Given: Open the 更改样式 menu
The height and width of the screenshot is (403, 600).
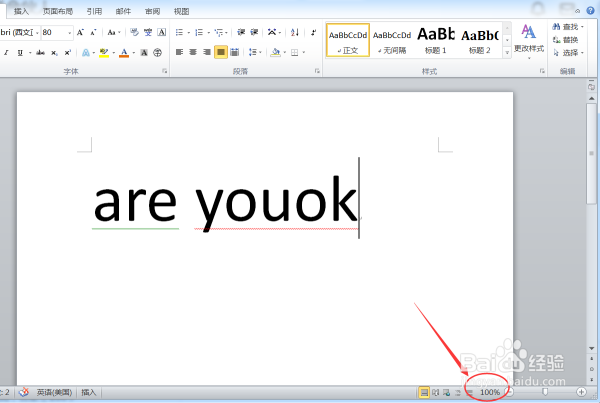Looking at the screenshot, I should (x=529, y=41).
